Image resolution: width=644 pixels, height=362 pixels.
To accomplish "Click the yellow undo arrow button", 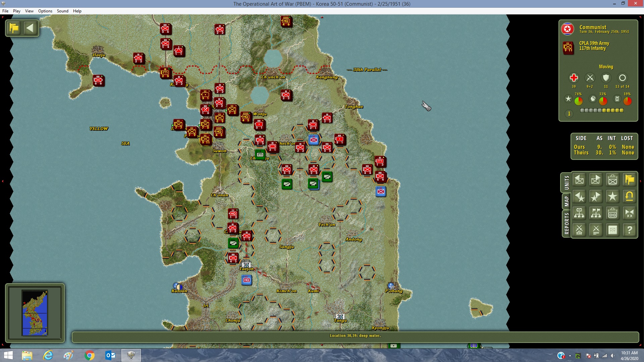I will [x=630, y=197].
